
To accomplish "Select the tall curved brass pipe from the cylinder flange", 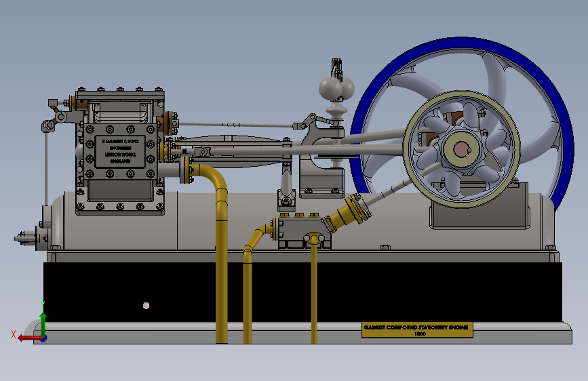I will pos(221,255).
